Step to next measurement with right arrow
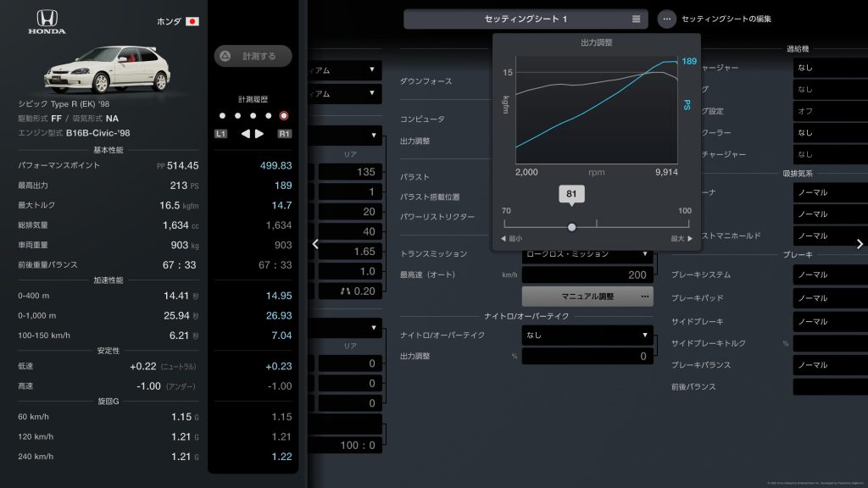Screen dimensions: 868x488 (x=259, y=134)
